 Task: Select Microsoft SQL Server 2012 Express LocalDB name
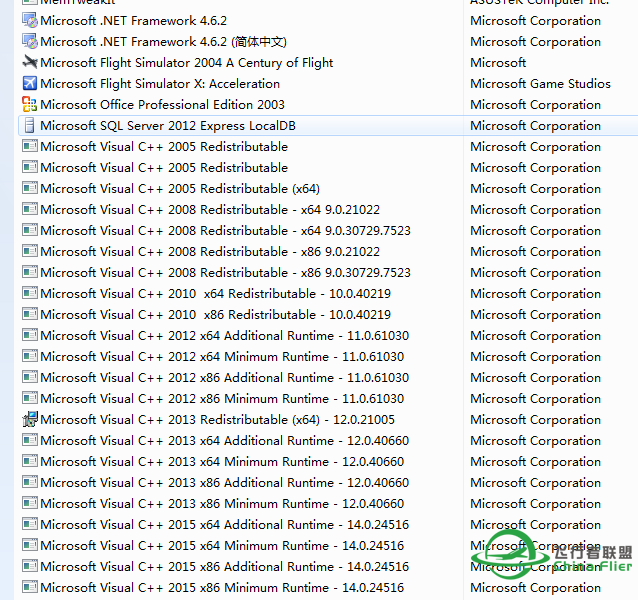click(168, 126)
